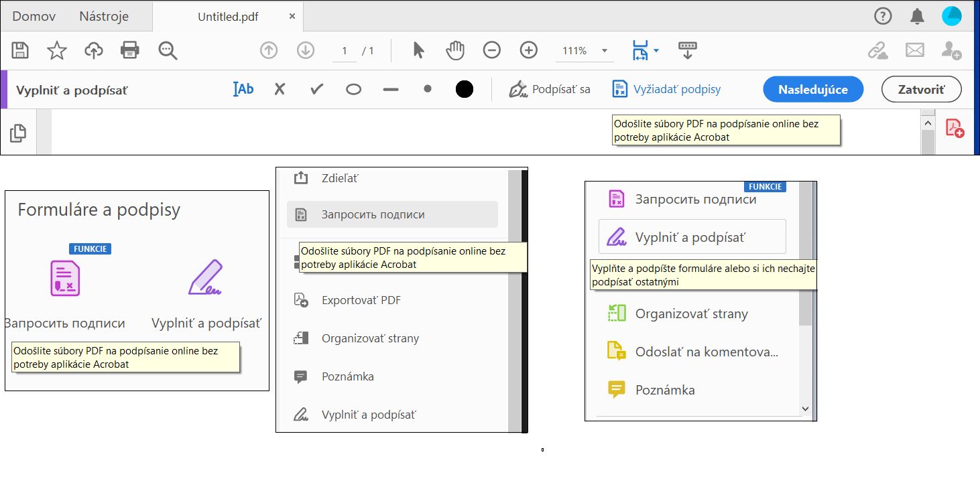Select the cross mark fill tool
Image resolution: width=980 pixels, height=493 pixels.
(280, 89)
